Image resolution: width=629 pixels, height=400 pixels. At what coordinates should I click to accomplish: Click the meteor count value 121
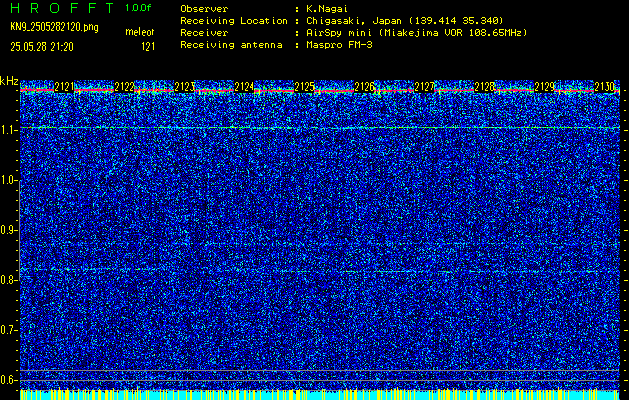tap(148, 47)
